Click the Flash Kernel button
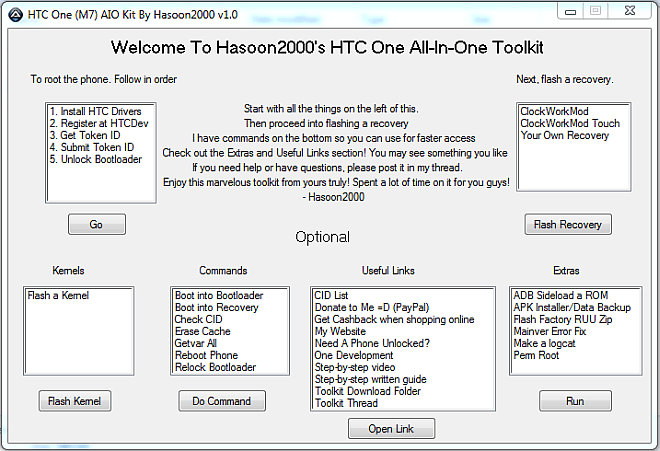The width and height of the screenshot is (660, 451). [75, 401]
